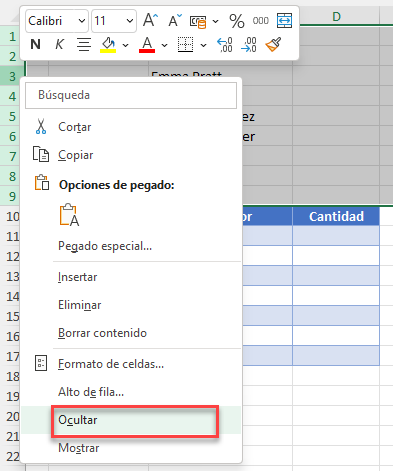The height and width of the screenshot is (471, 393).
Task: Click the borders icon
Action: click(x=185, y=45)
